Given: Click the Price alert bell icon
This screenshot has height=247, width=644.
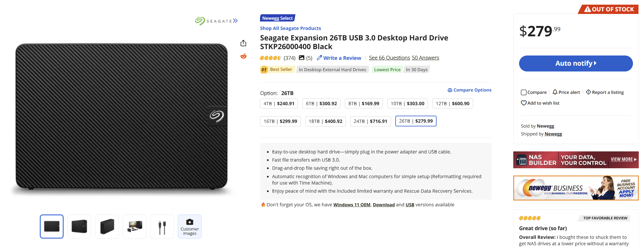Looking at the screenshot, I should 555,92.
